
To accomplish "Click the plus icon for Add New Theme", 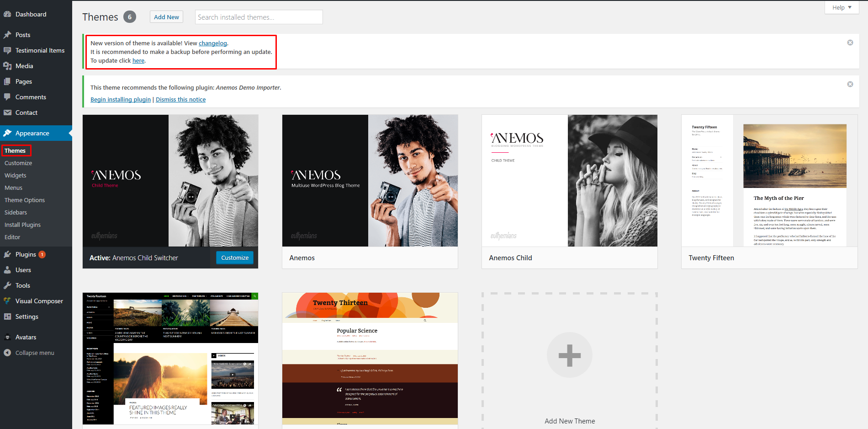I will click(x=570, y=355).
